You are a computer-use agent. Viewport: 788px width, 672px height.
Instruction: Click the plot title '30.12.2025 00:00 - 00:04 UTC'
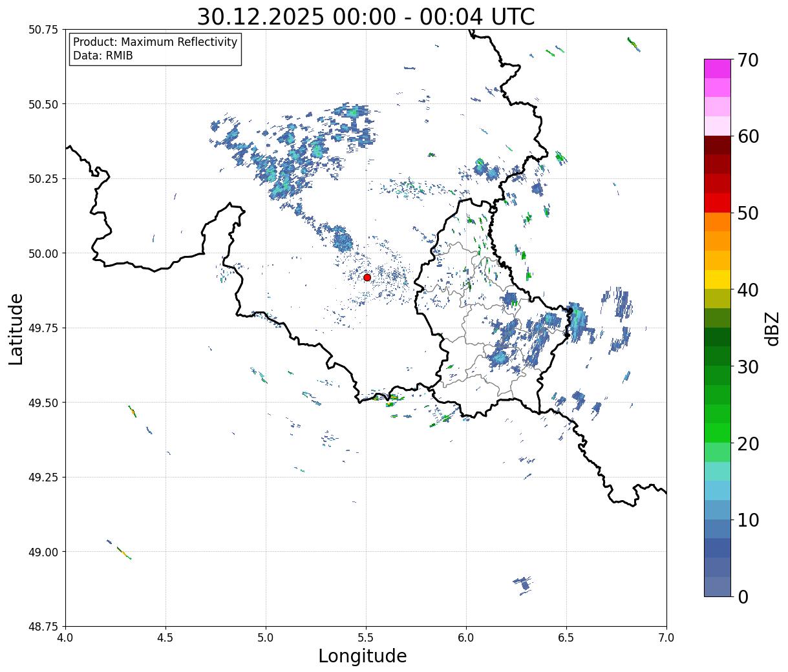pos(366,16)
